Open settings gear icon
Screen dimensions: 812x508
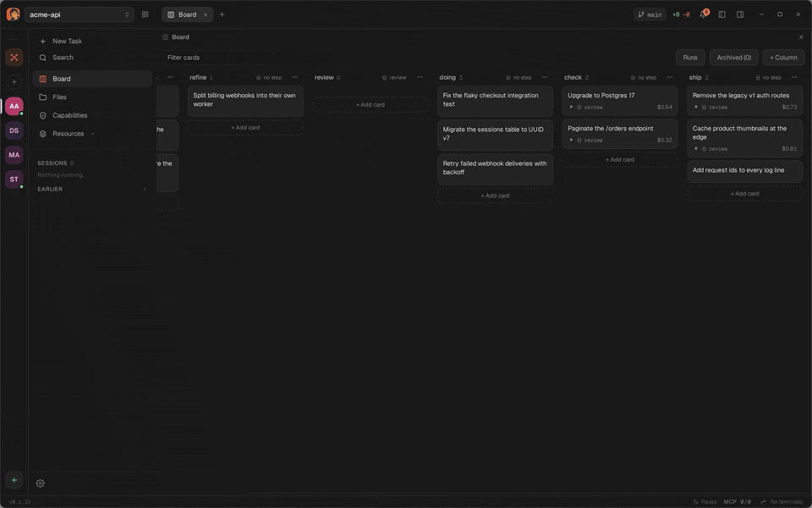point(41,483)
